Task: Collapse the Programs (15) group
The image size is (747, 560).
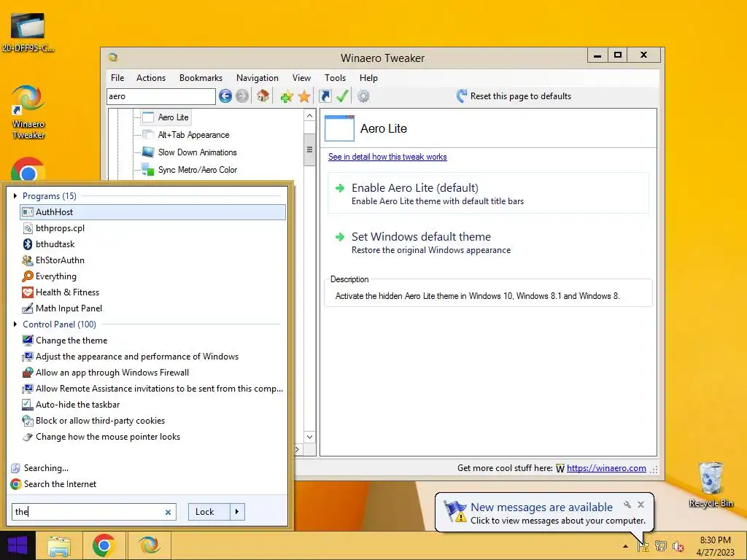Action: click(x=15, y=195)
